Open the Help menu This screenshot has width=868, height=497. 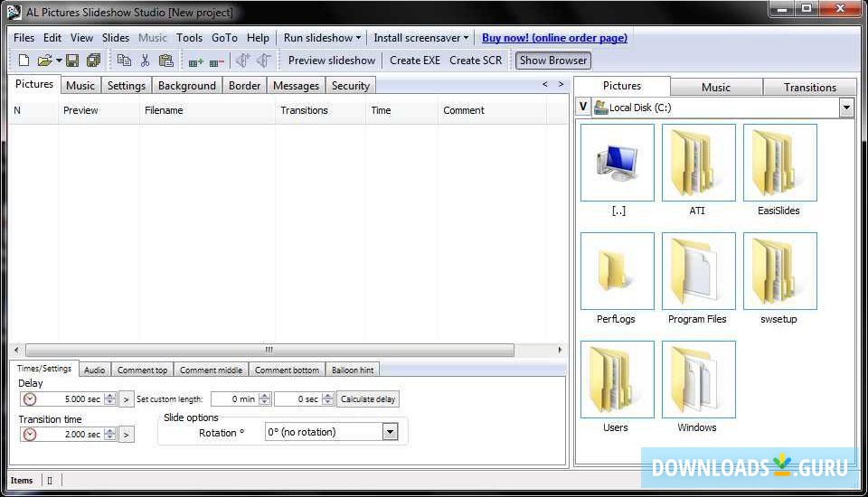(x=258, y=38)
